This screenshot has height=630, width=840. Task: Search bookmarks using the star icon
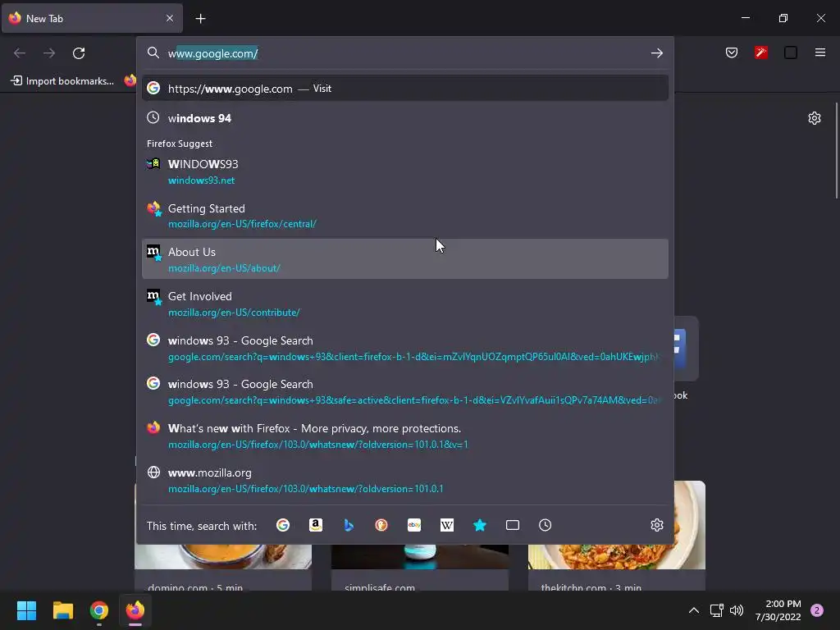pos(480,526)
